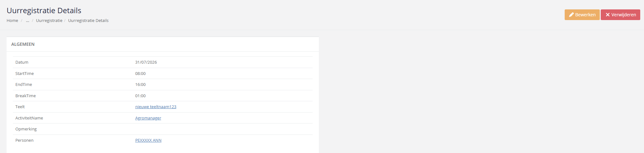The width and height of the screenshot is (644, 153).
Task: Click the Personen row label
Action: pyautogui.click(x=24, y=140)
